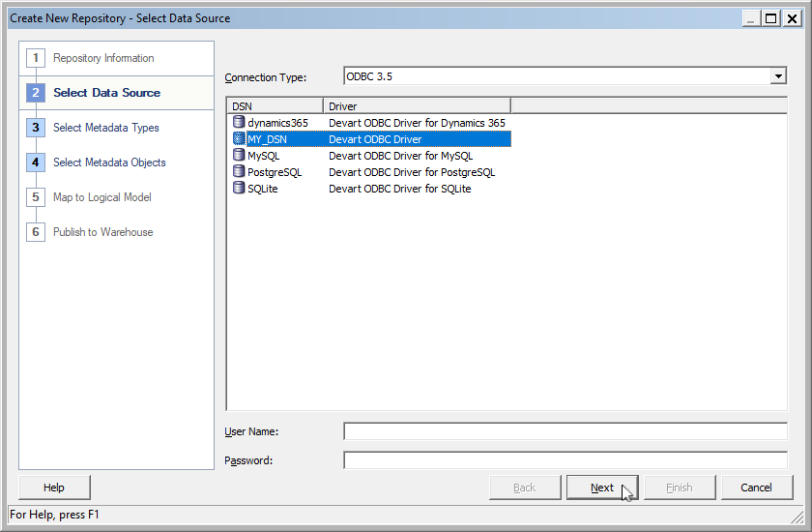Sort by the Driver column header

[x=417, y=105]
